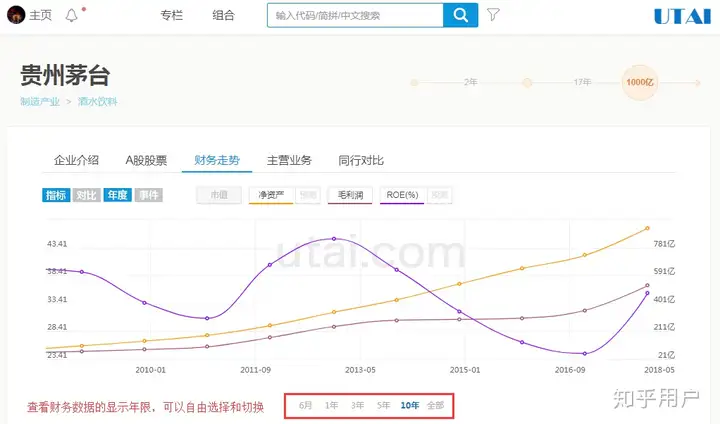Click the 酒水饮料 breadcrumb link
The width and height of the screenshot is (720, 424).
tap(97, 102)
